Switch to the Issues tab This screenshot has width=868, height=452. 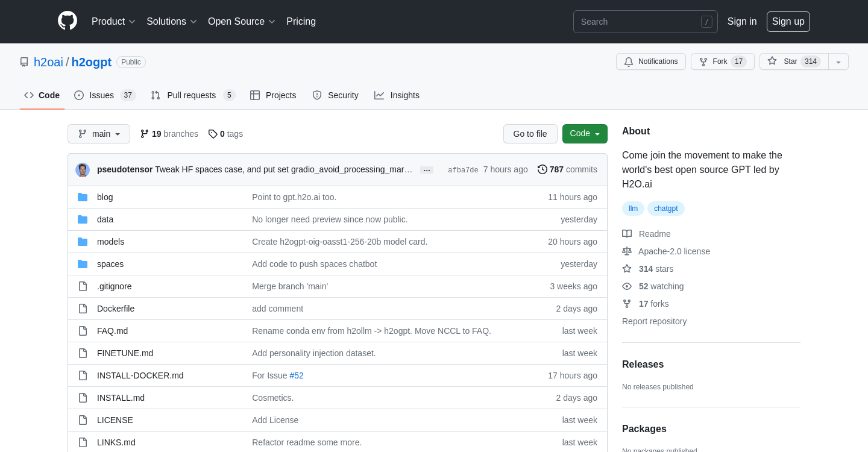coord(105,95)
